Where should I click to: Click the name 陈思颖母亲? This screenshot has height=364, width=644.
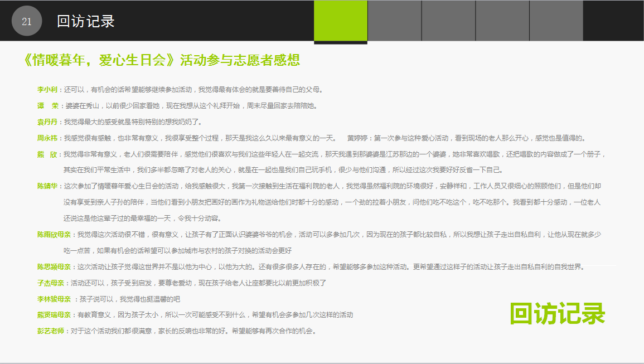click(x=54, y=267)
